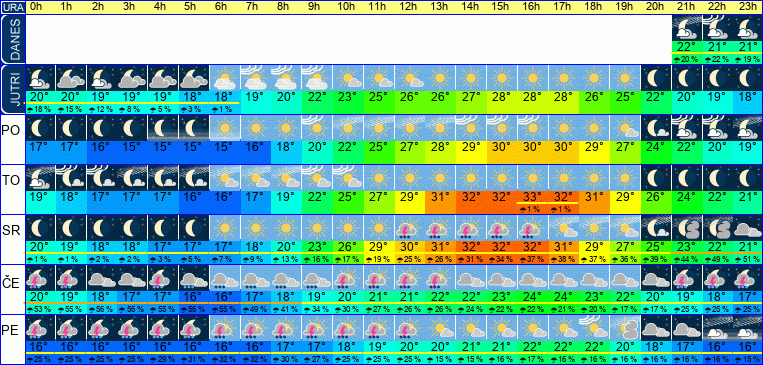Click the PE 18h windy sun icon
Screen dimensions: 763x365
[x=595, y=328]
